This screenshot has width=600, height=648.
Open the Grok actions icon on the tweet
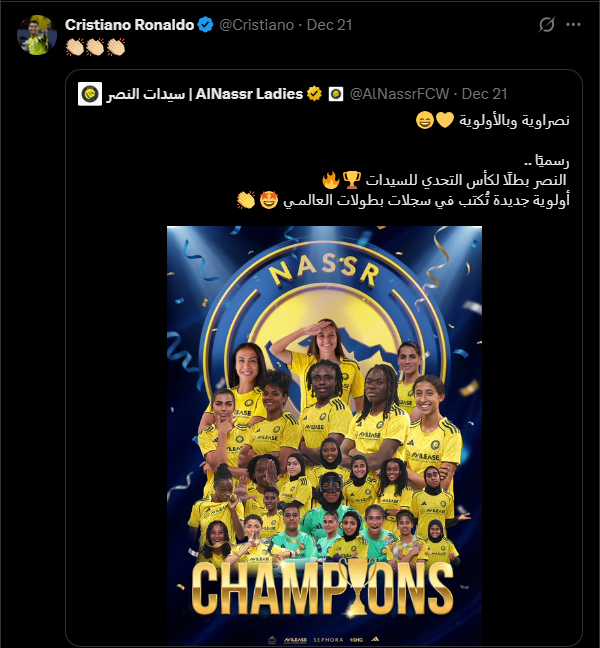click(x=546, y=23)
